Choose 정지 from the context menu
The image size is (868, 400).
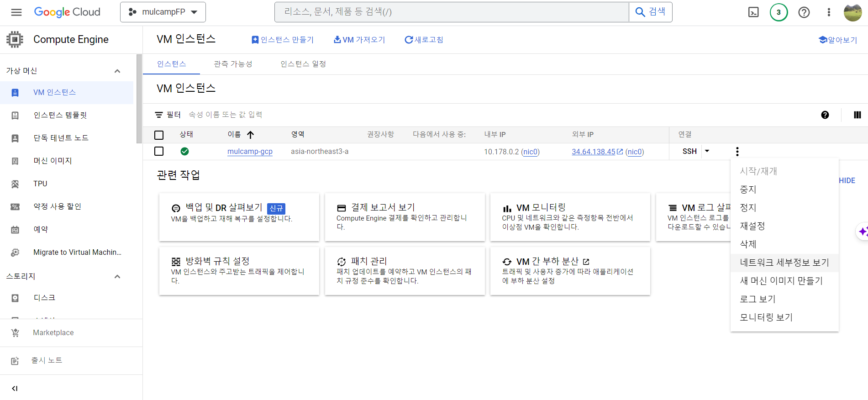(784, 208)
